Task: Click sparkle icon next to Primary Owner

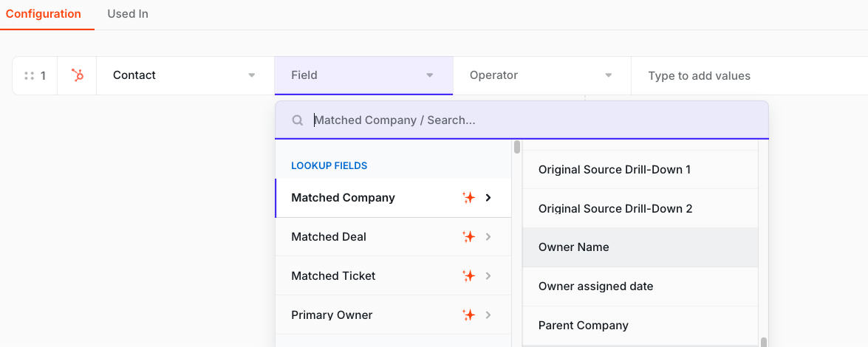Action: [469, 315]
